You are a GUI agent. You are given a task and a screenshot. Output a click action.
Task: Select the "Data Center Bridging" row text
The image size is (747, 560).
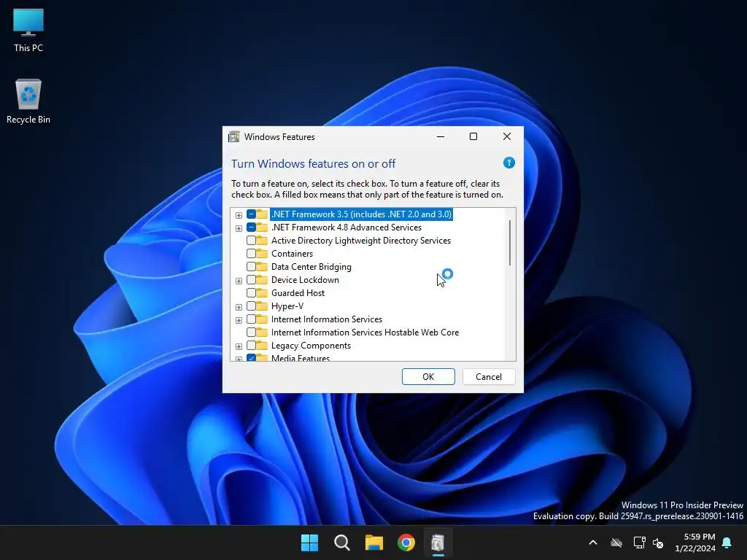click(311, 267)
